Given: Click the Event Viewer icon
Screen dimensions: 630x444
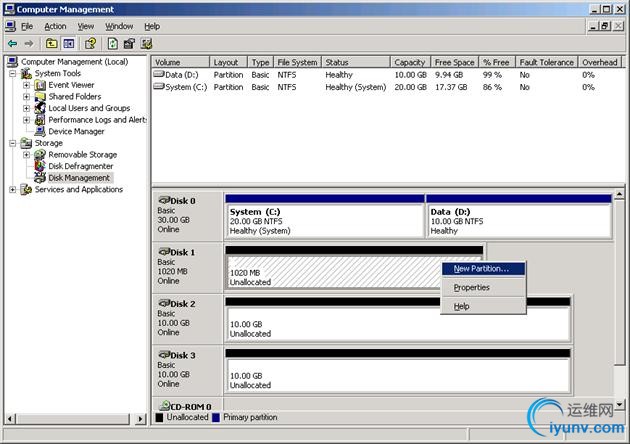Looking at the screenshot, I should 40,85.
